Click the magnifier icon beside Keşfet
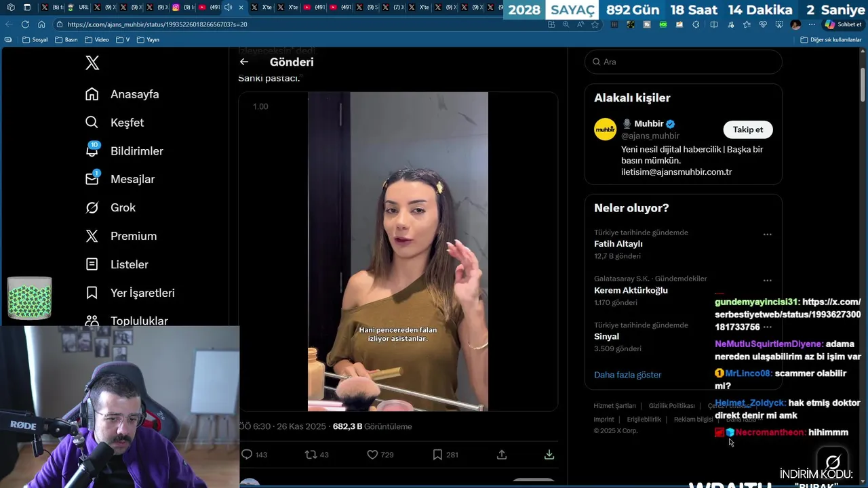The image size is (868, 488). click(92, 123)
